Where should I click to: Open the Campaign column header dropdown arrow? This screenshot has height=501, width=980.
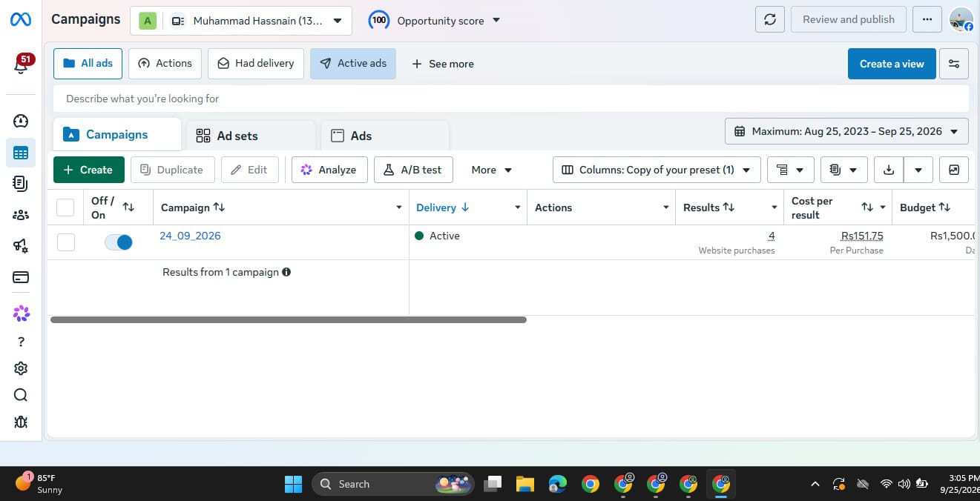(399, 208)
